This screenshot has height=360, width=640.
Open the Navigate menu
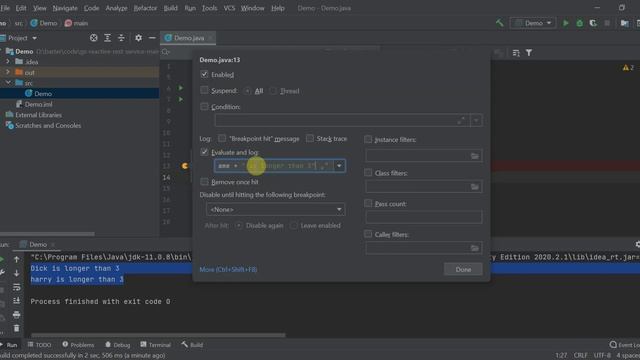coord(65,8)
